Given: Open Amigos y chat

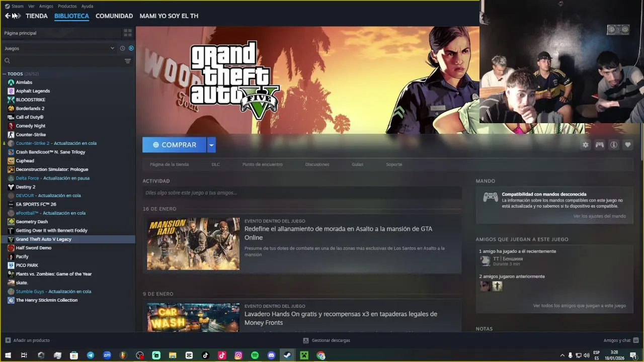Looking at the screenshot, I should (x=621, y=340).
